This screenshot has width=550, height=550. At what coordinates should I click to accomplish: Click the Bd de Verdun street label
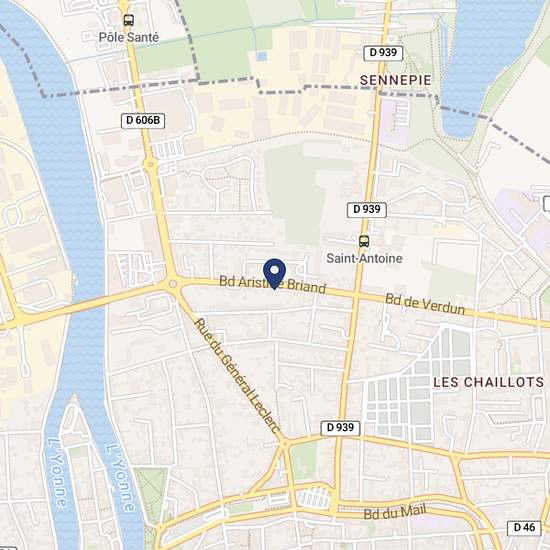point(425,304)
